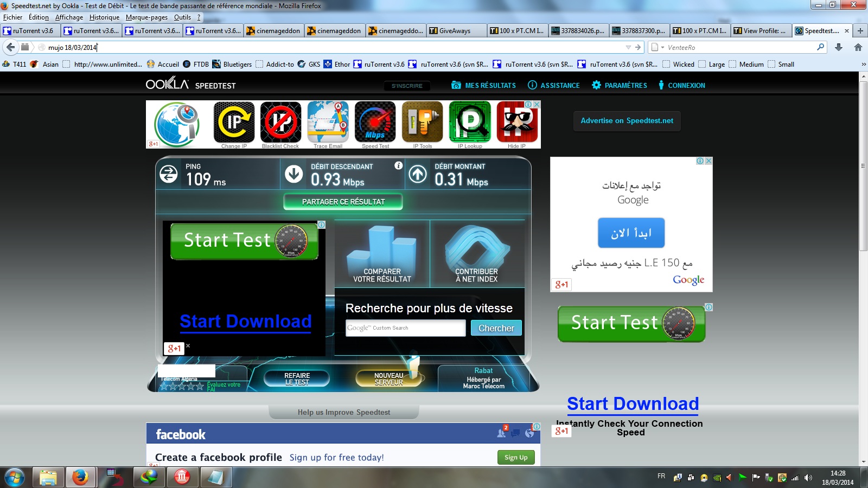The height and width of the screenshot is (488, 868).
Task: Expand the URL bar history dropdown arrow
Action: 628,47
